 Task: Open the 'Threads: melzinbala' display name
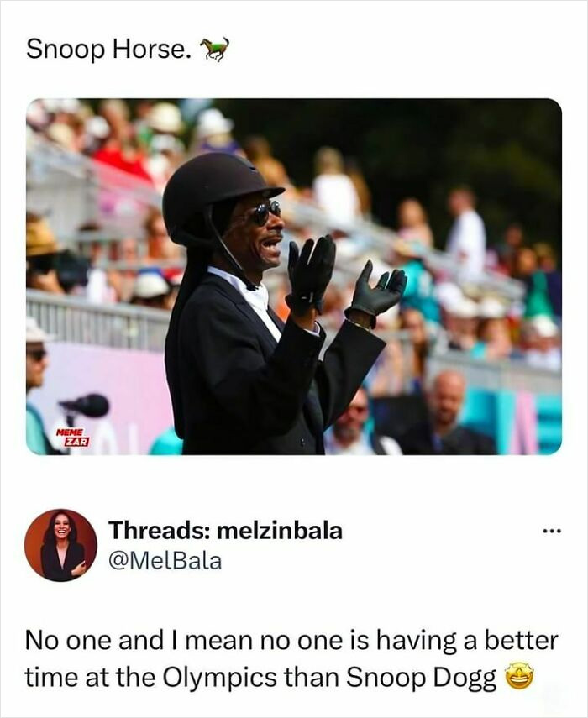pyautogui.click(x=225, y=532)
